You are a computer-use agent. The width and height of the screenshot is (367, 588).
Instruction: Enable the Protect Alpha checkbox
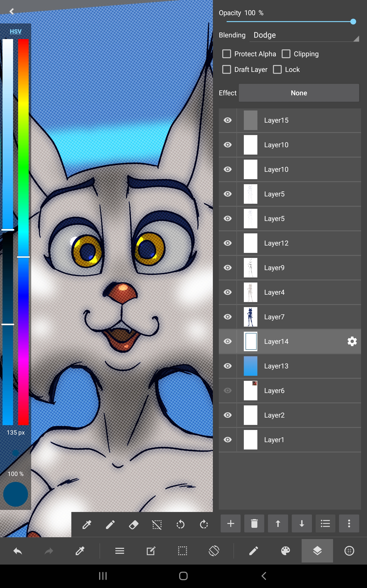pos(226,54)
